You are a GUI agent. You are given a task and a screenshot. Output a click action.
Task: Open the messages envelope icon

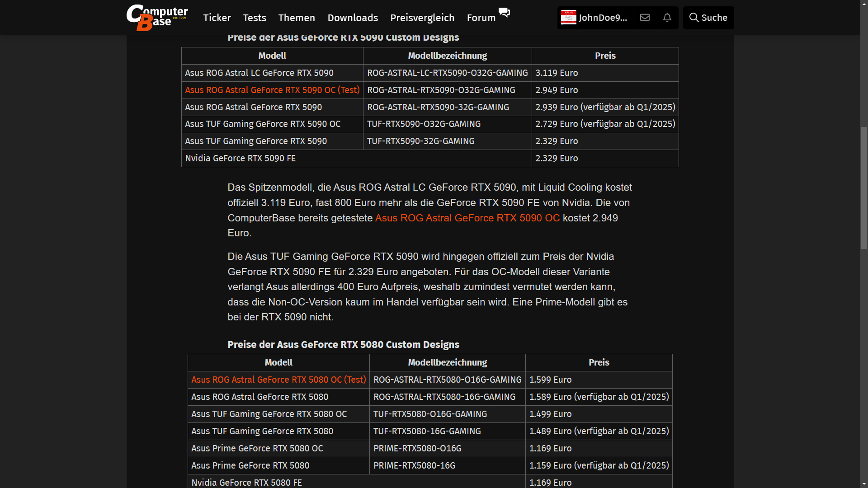click(x=645, y=18)
